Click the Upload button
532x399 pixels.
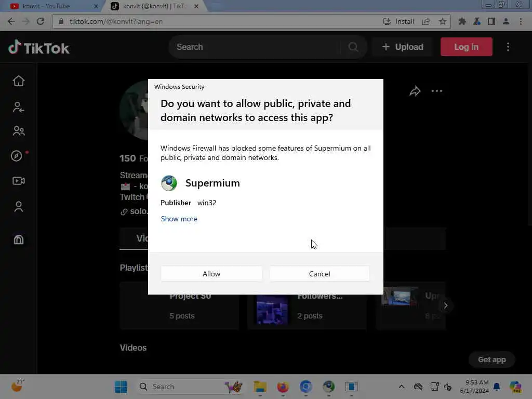pos(403,47)
